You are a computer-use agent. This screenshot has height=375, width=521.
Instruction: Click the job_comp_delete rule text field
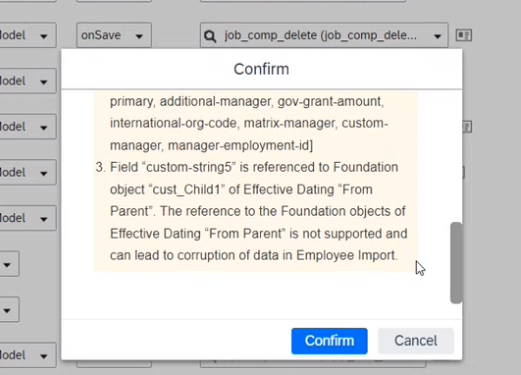(324, 35)
